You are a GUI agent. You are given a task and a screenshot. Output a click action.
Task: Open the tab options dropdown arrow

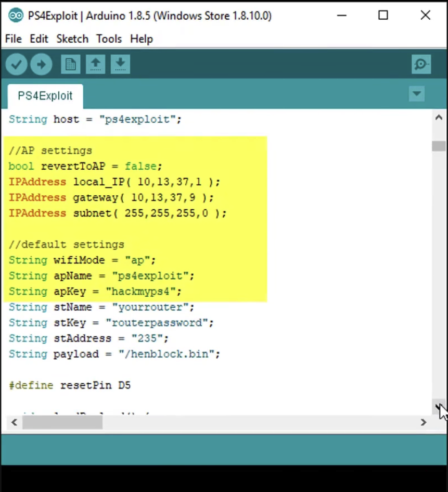(x=417, y=94)
